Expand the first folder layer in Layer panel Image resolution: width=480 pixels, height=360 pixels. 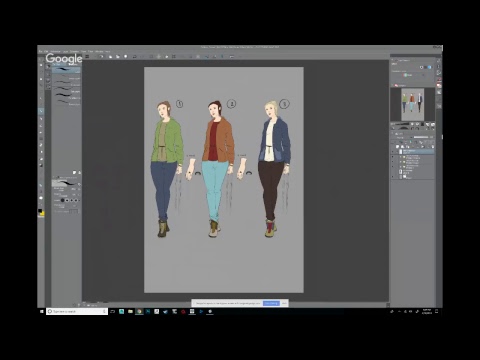pyautogui.click(x=401, y=157)
